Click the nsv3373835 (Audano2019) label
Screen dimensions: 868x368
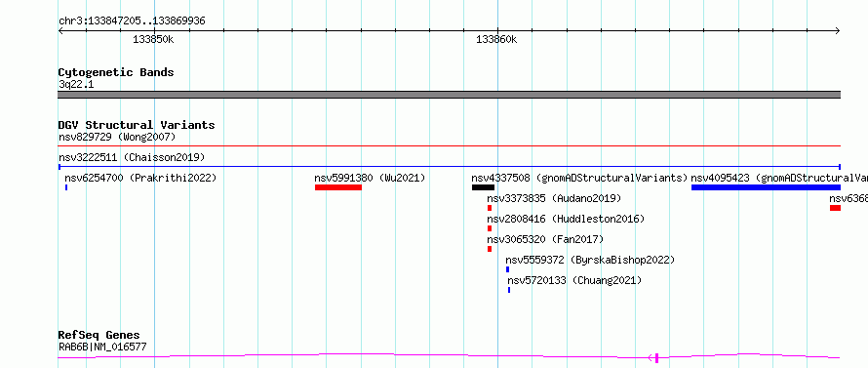pyautogui.click(x=554, y=198)
